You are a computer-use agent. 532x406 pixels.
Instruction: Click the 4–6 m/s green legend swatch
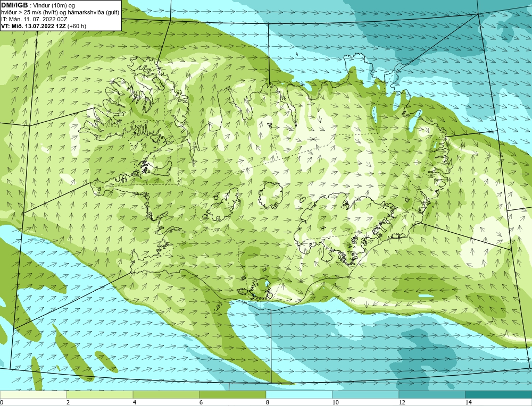click(x=166, y=394)
